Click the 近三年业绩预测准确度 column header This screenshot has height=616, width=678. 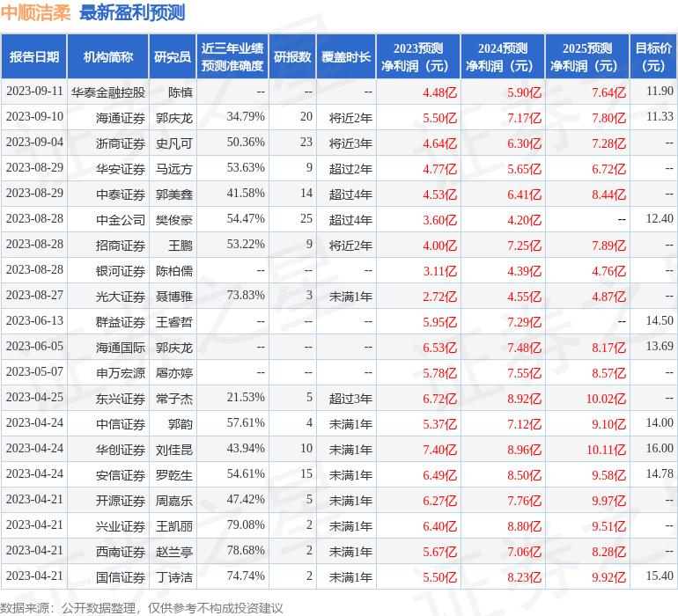click(232, 56)
